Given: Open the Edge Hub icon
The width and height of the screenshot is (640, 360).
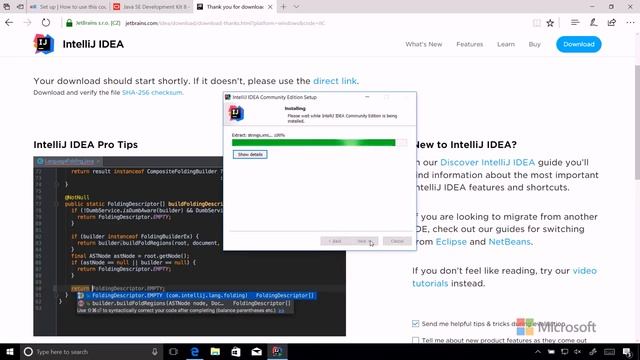Looking at the screenshot, I should (575, 22).
